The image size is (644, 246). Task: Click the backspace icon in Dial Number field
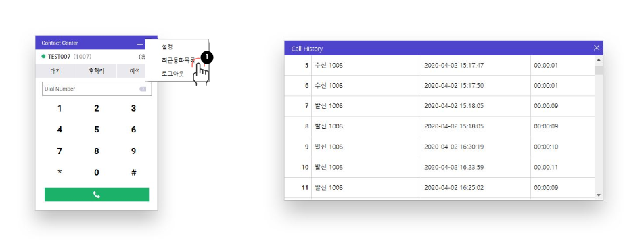(143, 89)
